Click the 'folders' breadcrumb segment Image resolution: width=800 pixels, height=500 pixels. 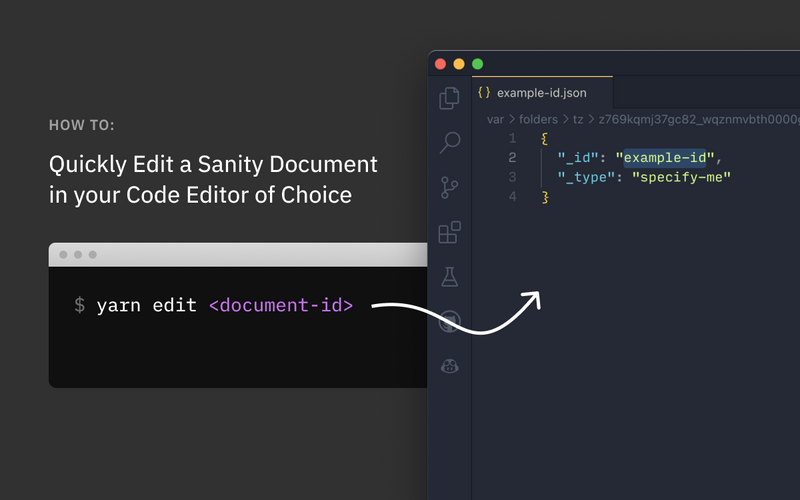click(x=538, y=119)
